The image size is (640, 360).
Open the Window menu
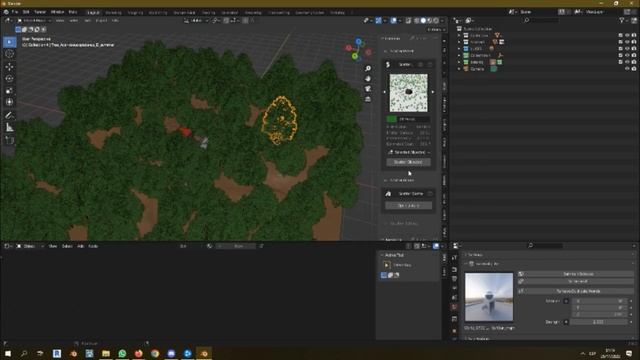[x=57, y=12]
